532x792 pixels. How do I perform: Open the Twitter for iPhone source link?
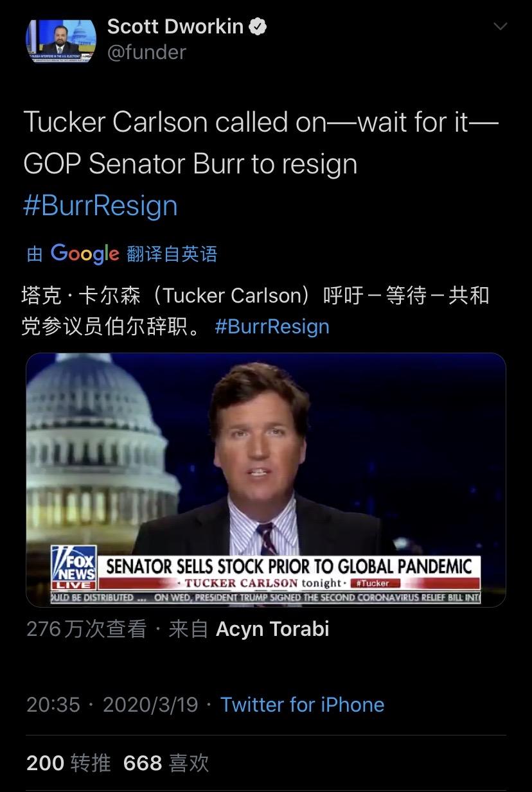[303, 705]
